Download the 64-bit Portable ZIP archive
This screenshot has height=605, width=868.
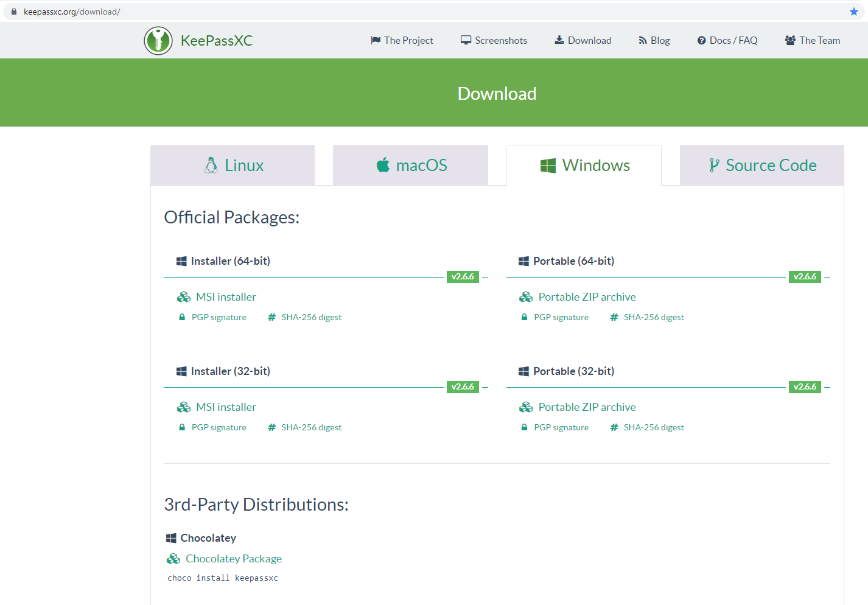coord(587,297)
